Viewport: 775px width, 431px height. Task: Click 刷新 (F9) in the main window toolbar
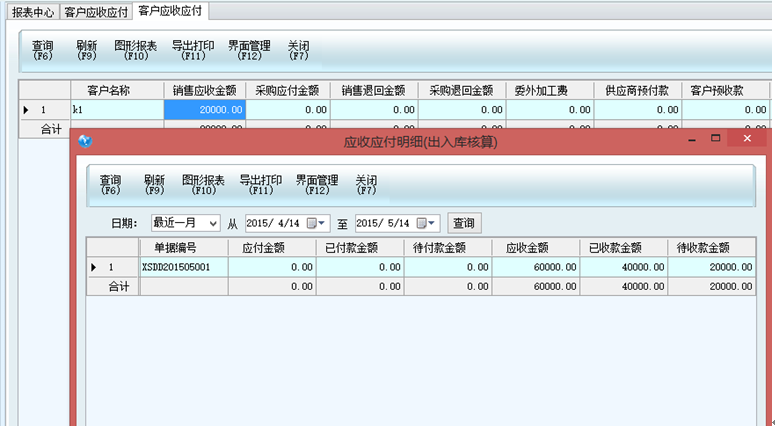click(x=86, y=51)
